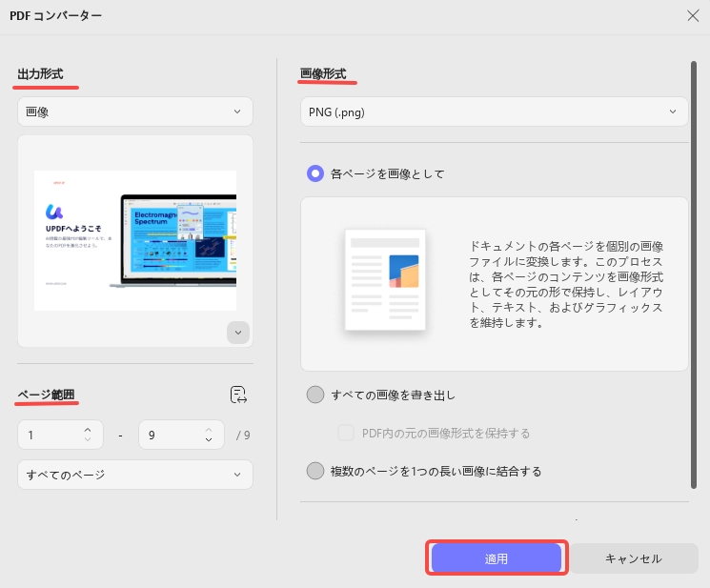The width and height of the screenshot is (710, 588).
Task: Click the キャンセル button
Action: coord(634,558)
